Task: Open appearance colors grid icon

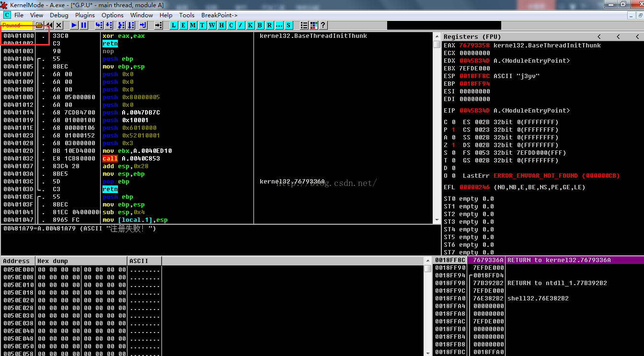Action: [313, 25]
